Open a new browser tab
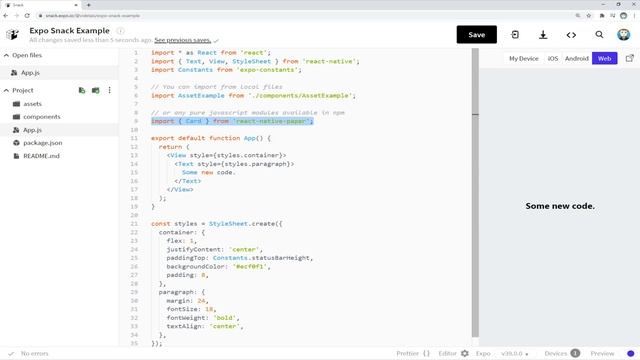 pyautogui.click(x=89, y=5)
